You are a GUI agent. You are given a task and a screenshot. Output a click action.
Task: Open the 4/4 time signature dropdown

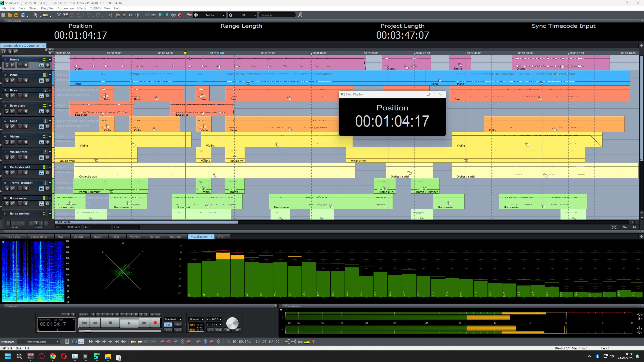(214, 324)
